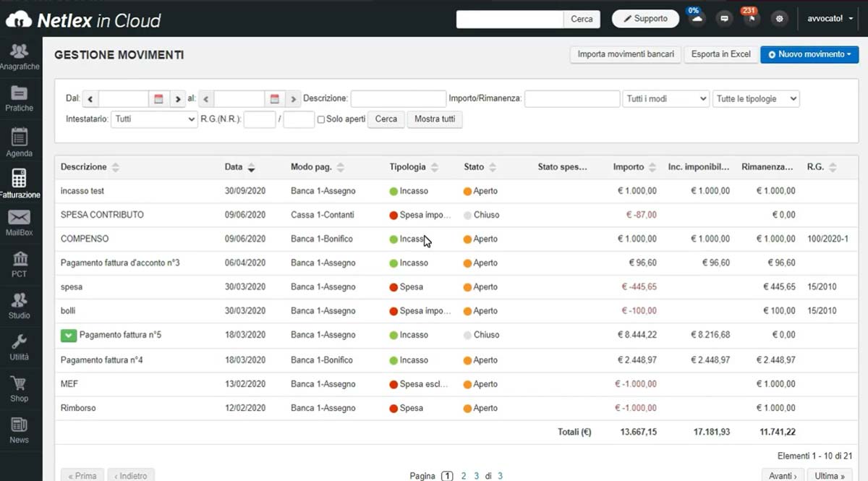Click the Dal date input field

click(124, 99)
